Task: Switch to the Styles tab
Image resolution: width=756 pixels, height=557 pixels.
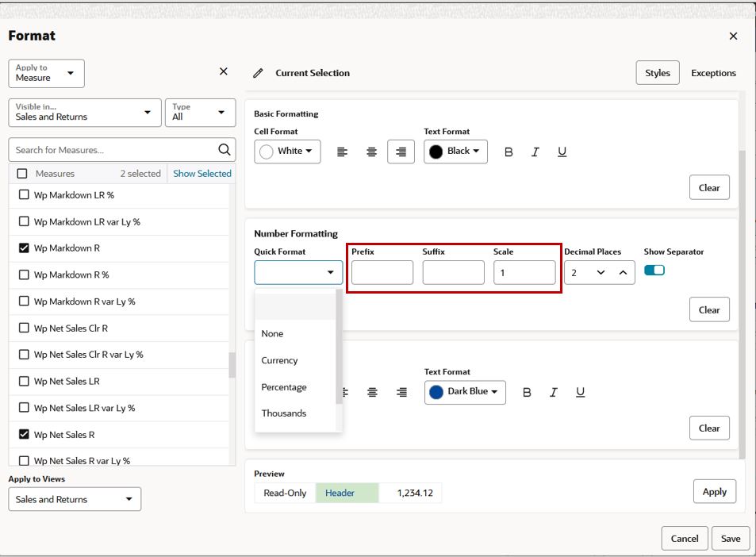Action: (658, 73)
